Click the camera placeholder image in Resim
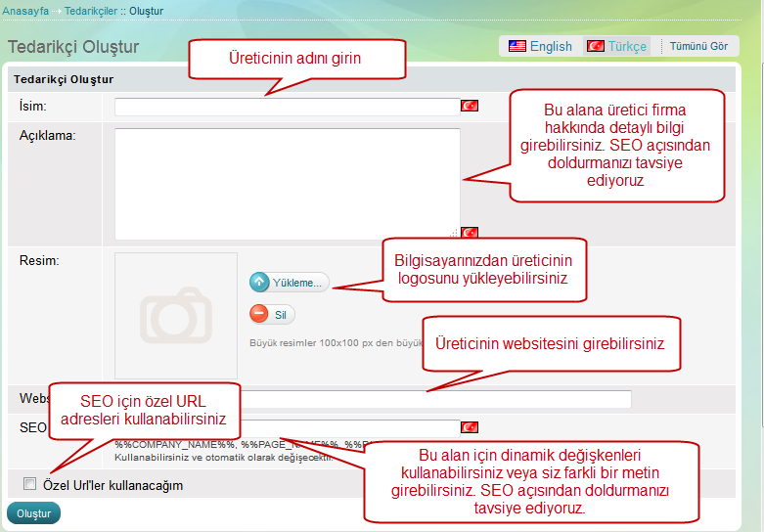Viewport: 764px width, 532px height. click(x=176, y=315)
